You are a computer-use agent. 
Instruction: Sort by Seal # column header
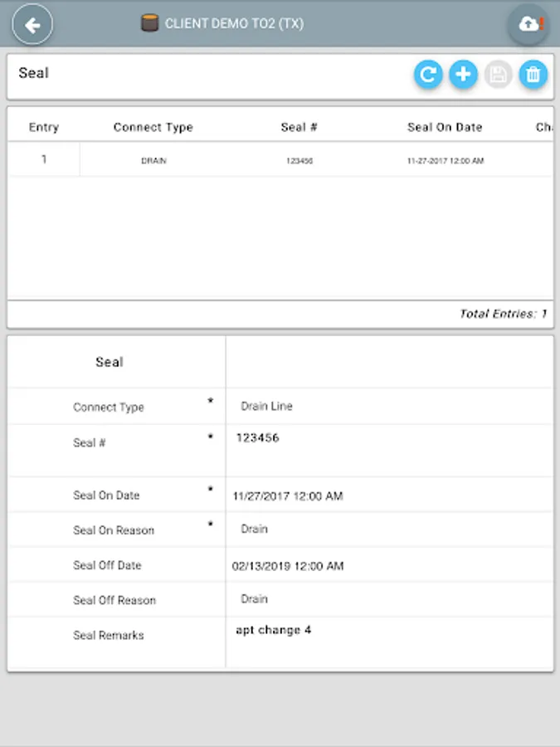coord(299,127)
